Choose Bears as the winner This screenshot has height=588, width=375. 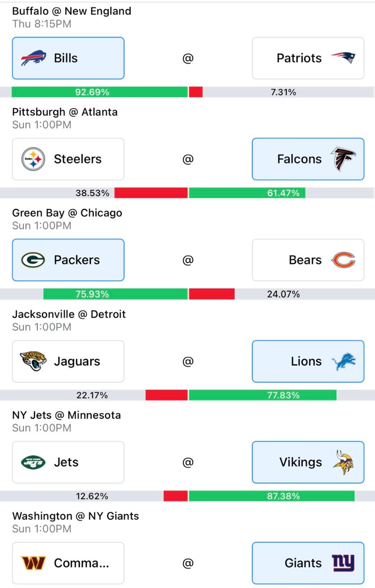[x=308, y=260]
